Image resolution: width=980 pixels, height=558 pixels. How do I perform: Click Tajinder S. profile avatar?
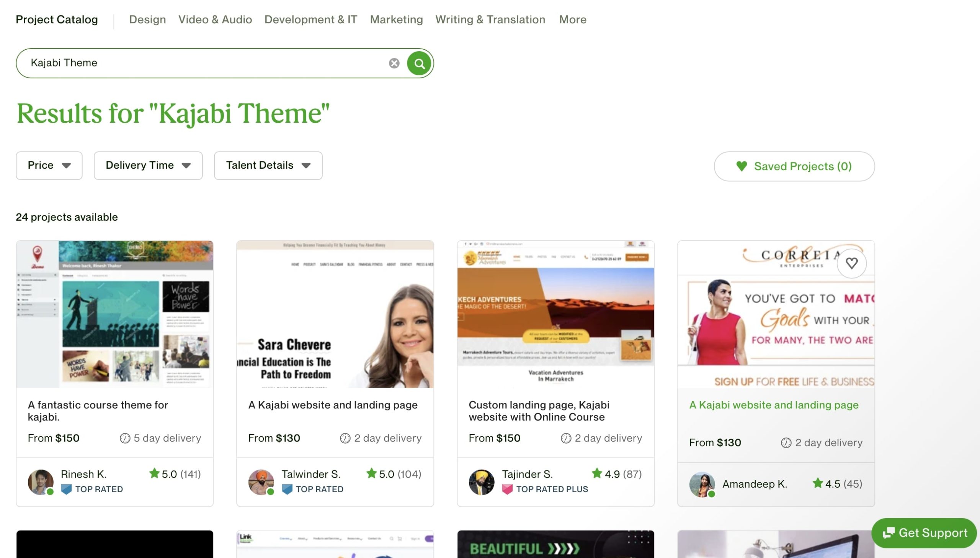point(481,482)
